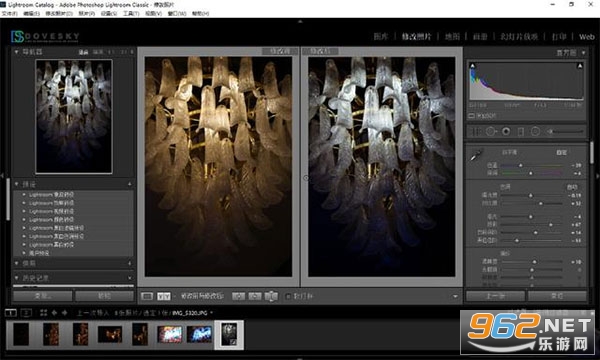Image resolution: width=600 pixels, height=360 pixels.
Task: Click the Before/After YY view icon
Action: pos(164,296)
